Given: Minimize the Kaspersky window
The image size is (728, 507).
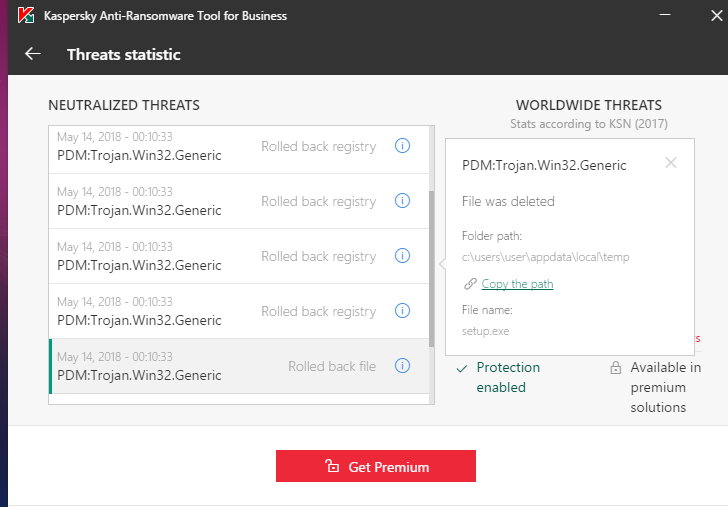Looking at the screenshot, I should coord(665,15).
